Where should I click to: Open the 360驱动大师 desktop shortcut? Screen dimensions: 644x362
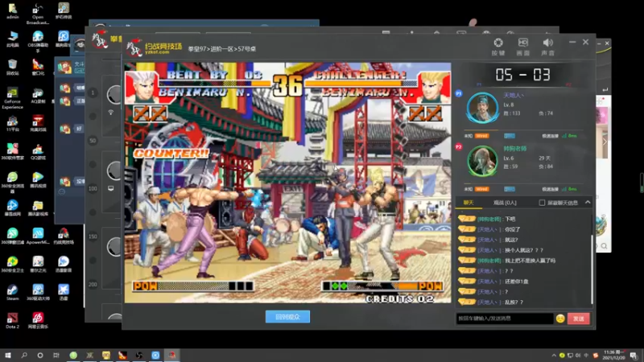coord(38,293)
